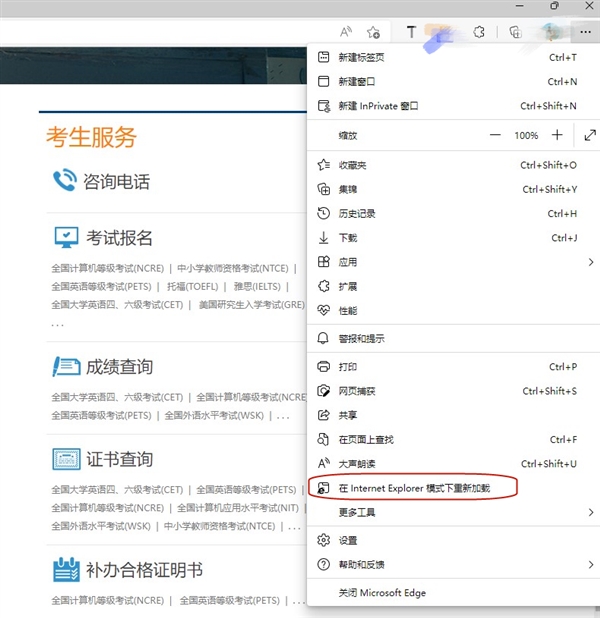Open the Extensions puzzle toolbar icon
This screenshot has height=618, width=600.
tap(479, 32)
